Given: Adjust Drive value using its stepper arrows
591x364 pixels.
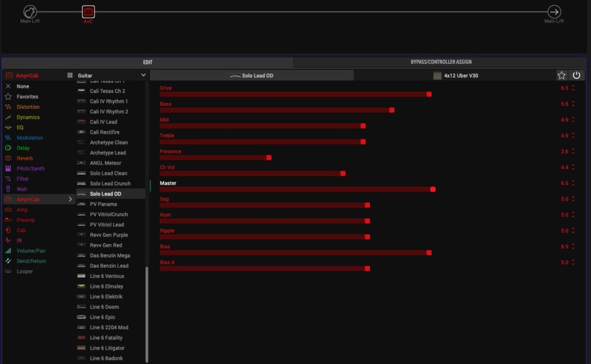Looking at the screenshot, I should click(573, 88).
